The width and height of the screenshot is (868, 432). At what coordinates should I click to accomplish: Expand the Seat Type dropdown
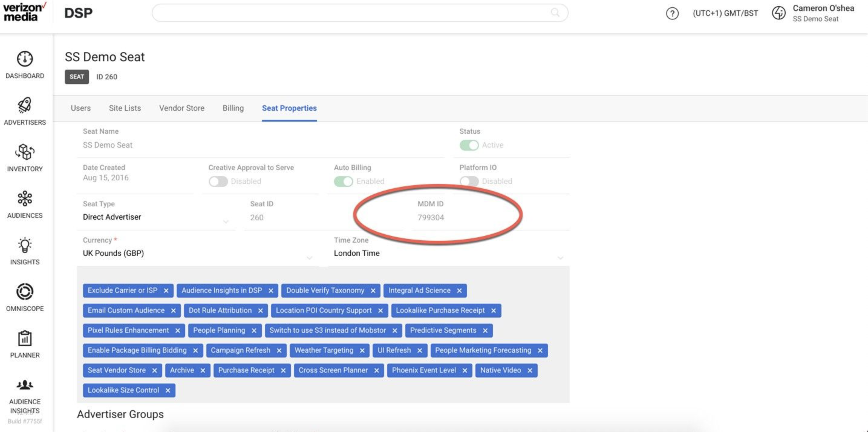click(225, 221)
